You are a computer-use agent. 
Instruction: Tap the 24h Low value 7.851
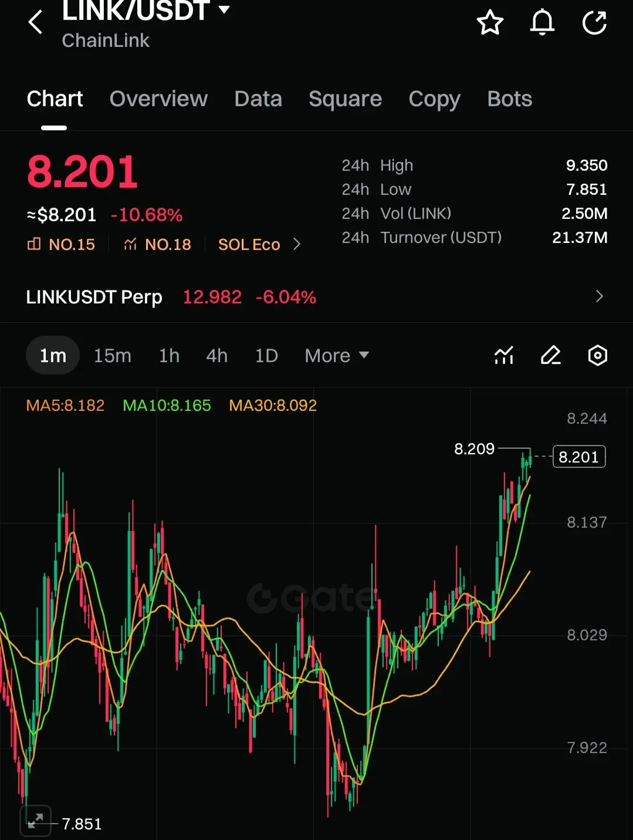tap(586, 190)
